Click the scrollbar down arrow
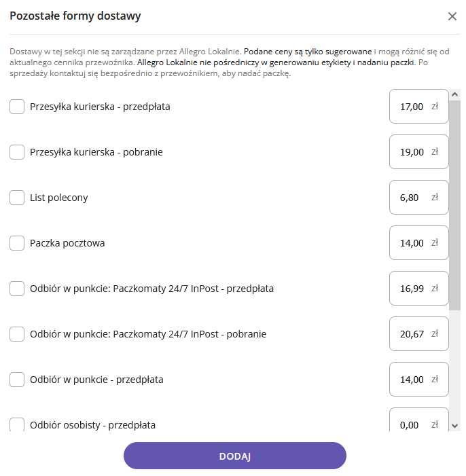466x476 pixels. [x=455, y=425]
